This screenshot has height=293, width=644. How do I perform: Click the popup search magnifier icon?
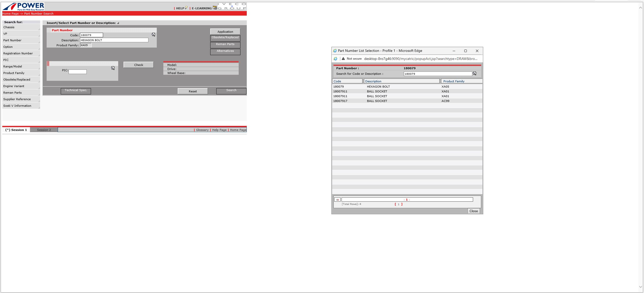point(474,74)
